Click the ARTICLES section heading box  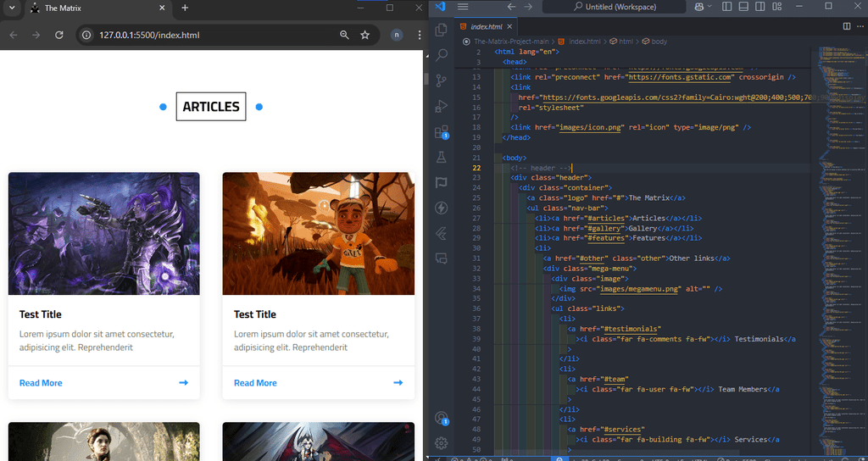click(211, 106)
